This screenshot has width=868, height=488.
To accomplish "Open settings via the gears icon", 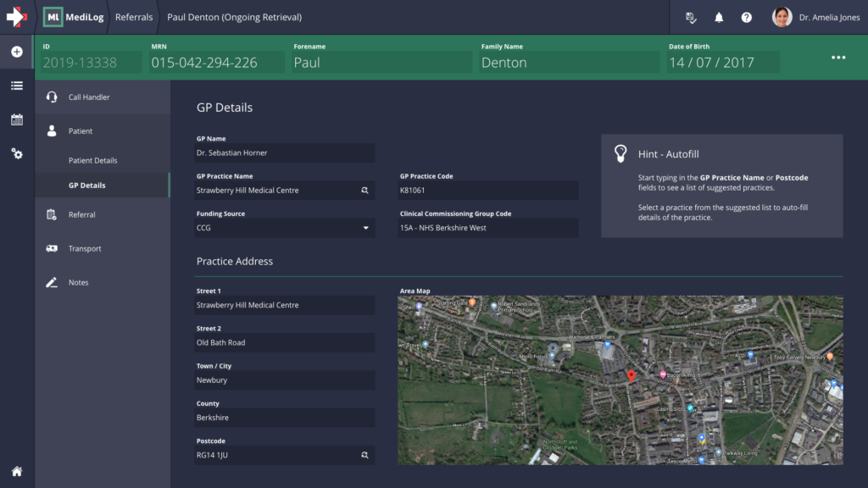I will (16, 153).
